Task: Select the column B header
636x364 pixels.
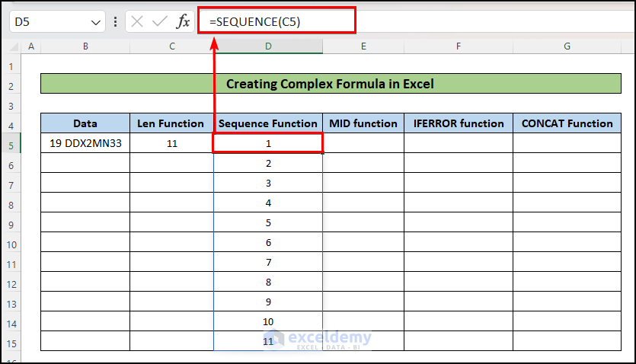Action: [x=85, y=46]
